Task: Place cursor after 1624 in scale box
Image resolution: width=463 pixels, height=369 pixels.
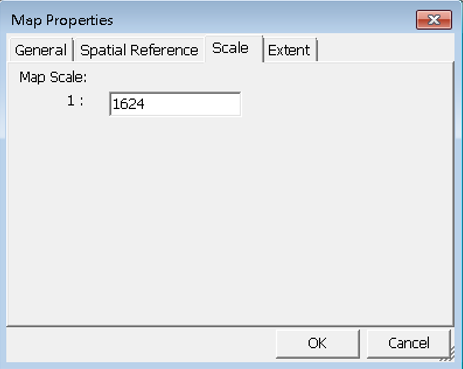Action: 146,104
